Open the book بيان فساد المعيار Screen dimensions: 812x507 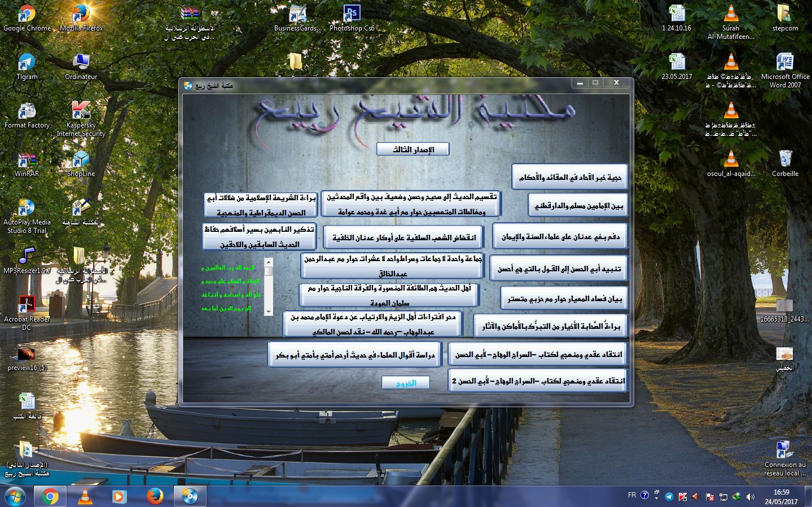(x=564, y=299)
